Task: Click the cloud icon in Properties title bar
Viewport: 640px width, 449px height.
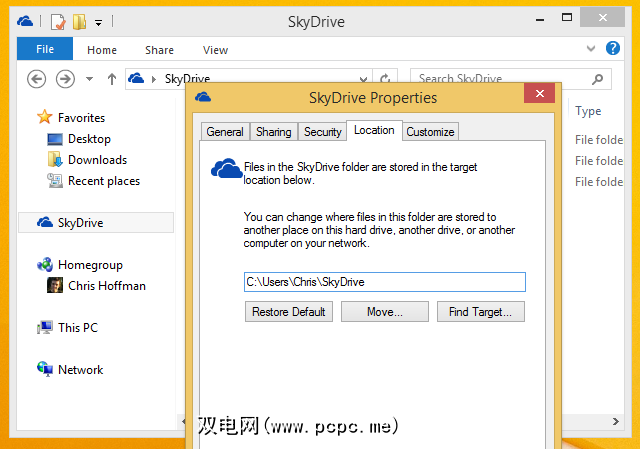Action: click(x=203, y=97)
